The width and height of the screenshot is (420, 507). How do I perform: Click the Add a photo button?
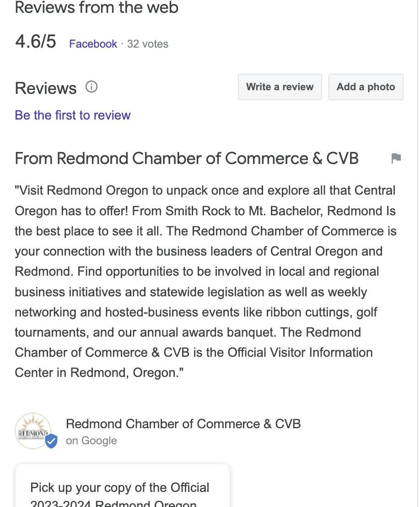click(x=366, y=87)
